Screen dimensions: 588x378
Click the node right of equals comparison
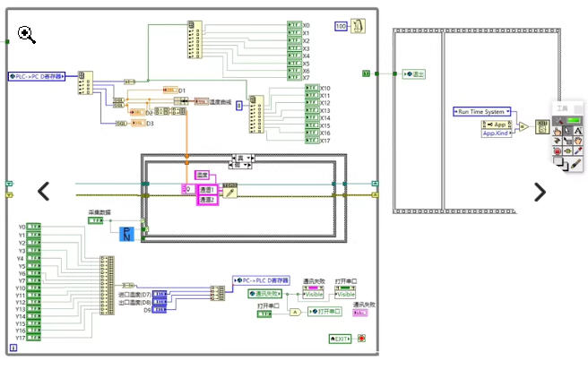[x=542, y=126]
